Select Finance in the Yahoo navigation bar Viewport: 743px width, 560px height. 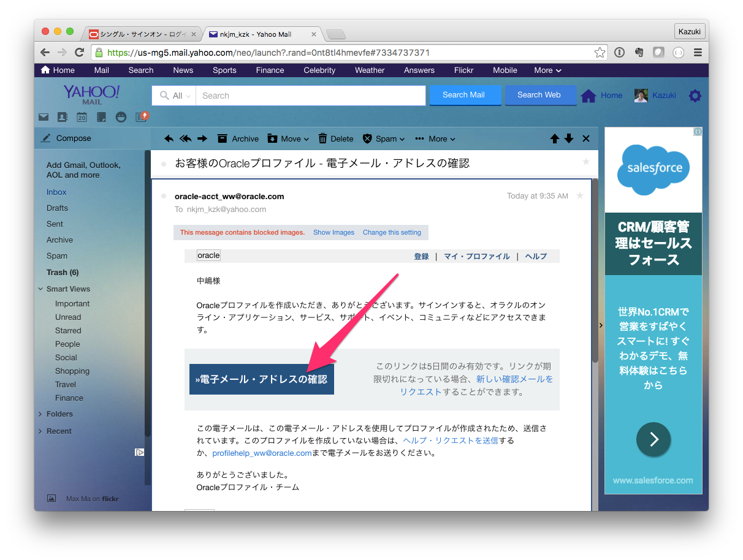[270, 70]
